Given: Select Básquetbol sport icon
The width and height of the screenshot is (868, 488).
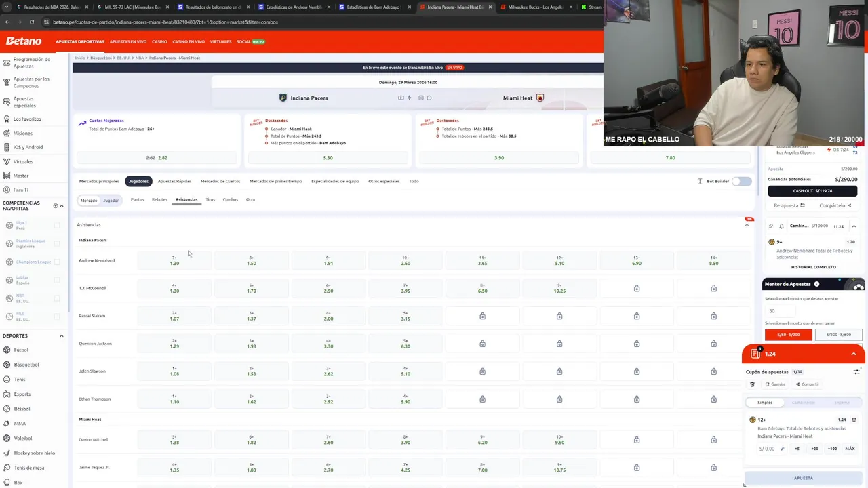Looking at the screenshot, I should pos(7,365).
